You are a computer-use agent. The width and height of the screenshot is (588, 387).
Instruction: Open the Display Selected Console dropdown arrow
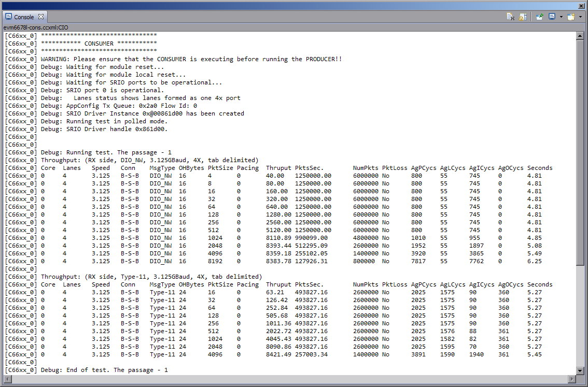click(561, 17)
